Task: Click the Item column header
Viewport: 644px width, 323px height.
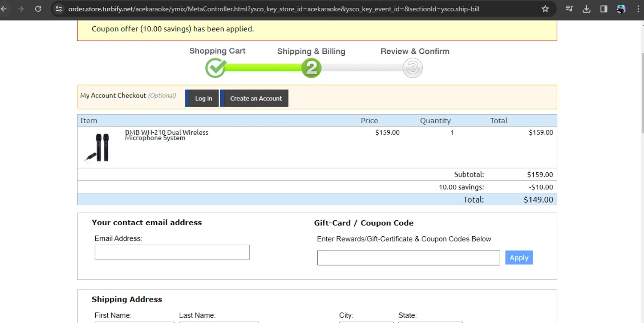Action: click(89, 121)
